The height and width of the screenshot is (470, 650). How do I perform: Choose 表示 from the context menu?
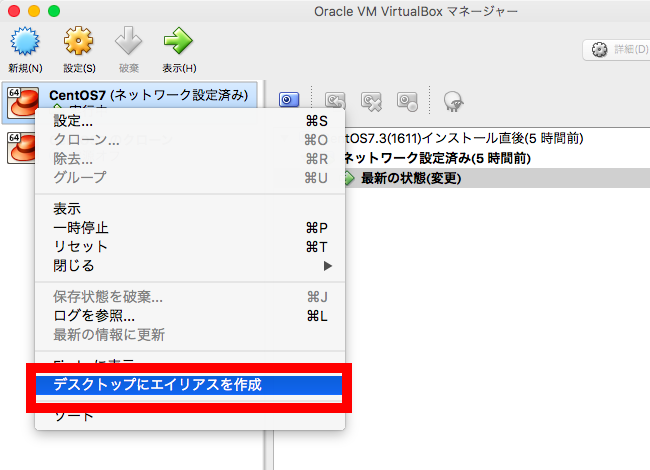pos(190,208)
